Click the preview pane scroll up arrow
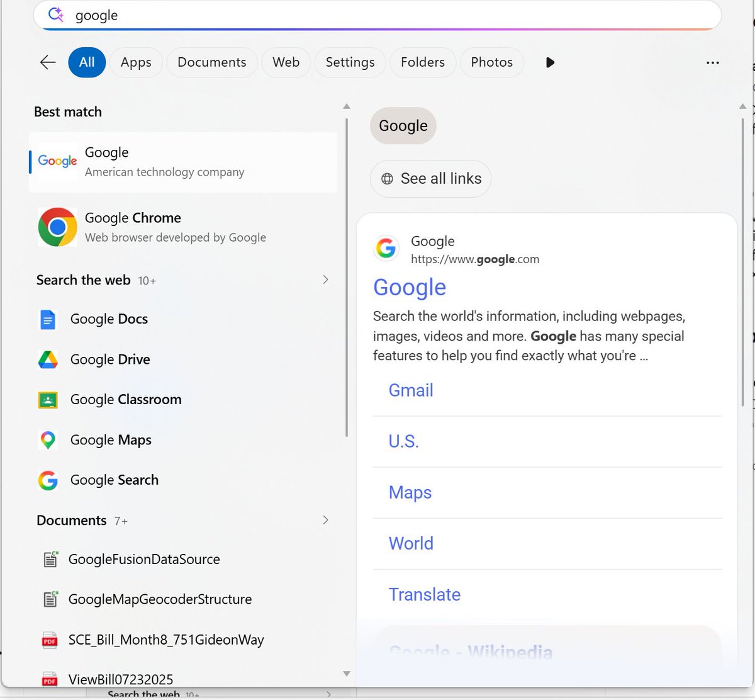Viewport: 755px width, 700px height. (743, 106)
